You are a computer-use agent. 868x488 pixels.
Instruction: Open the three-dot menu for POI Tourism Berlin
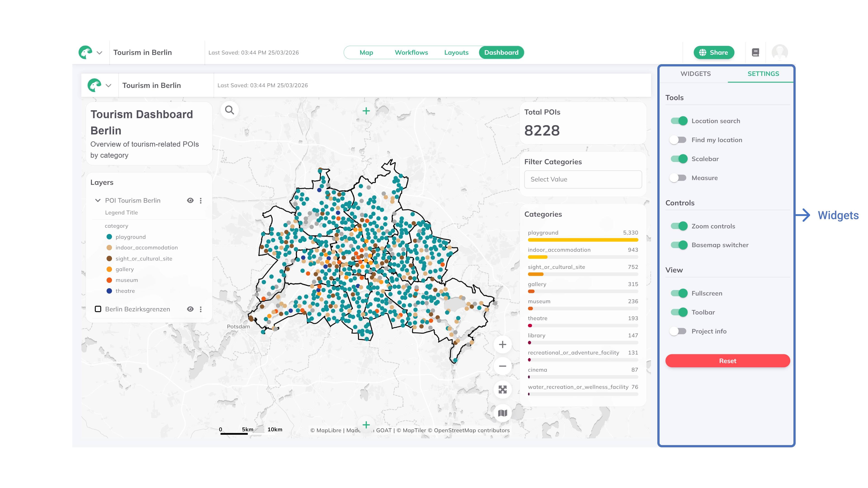click(201, 200)
